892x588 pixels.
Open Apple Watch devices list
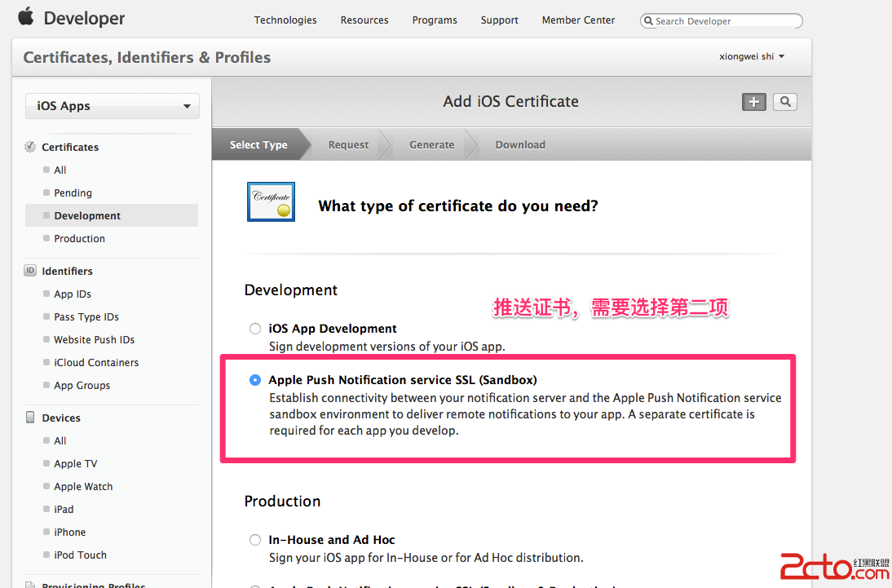(83, 487)
